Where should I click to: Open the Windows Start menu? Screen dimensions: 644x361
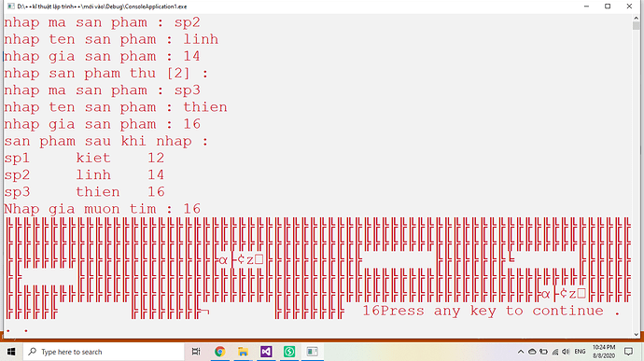[x=11, y=352]
